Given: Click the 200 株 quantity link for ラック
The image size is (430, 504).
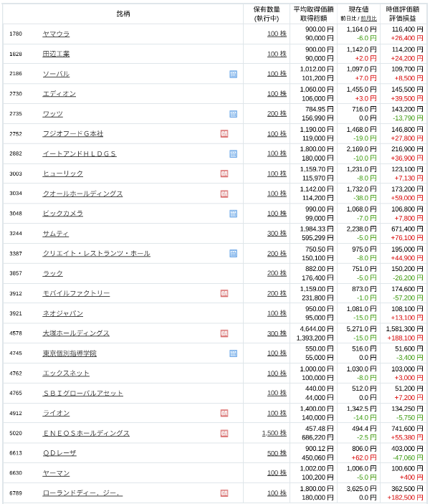Looking at the screenshot, I should tap(277, 274).
